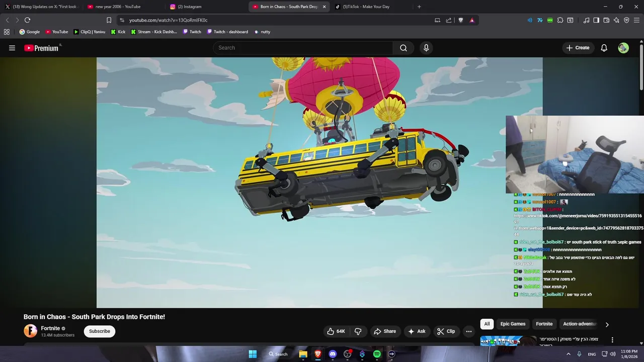Open the taskbar clock and date

click(x=629, y=354)
